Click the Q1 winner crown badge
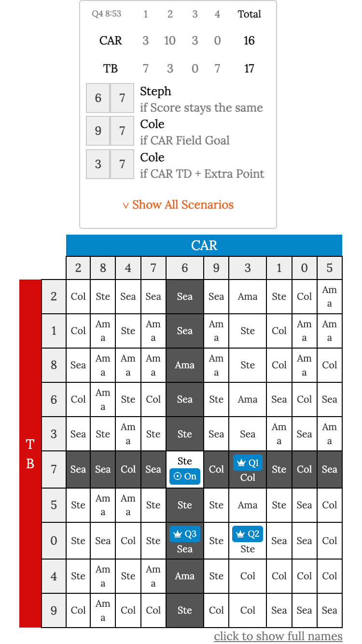 (x=248, y=462)
